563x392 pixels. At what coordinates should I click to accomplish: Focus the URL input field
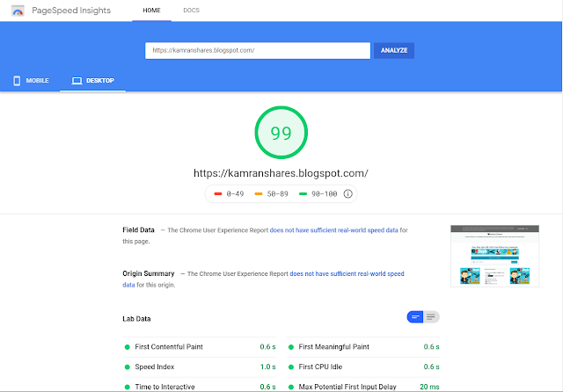[258, 51]
